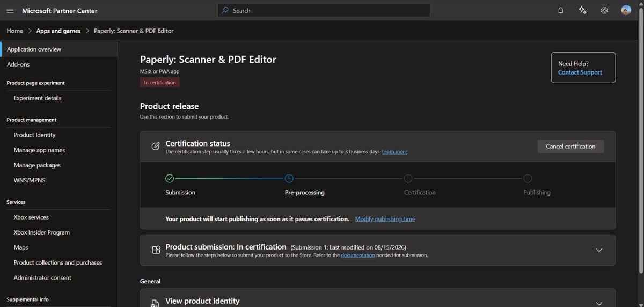Focus the Search field
Viewport: 644px width, 307px height.
click(x=324, y=11)
